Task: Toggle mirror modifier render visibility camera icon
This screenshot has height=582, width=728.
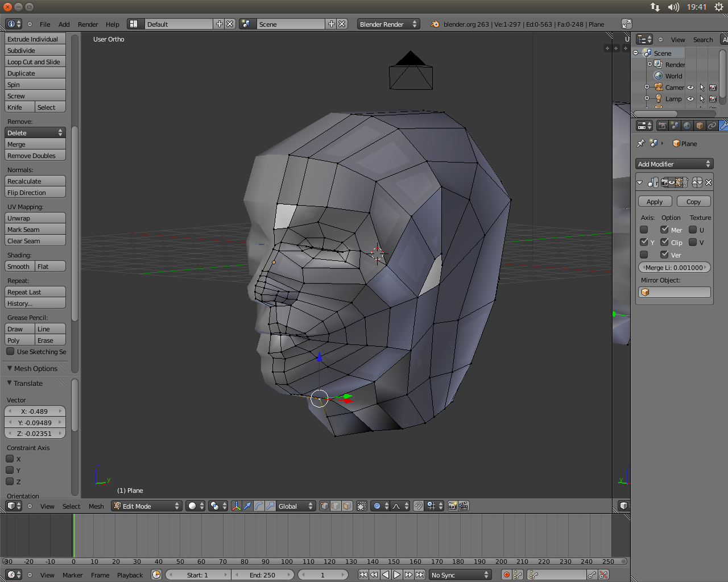Action: [x=664, y=182]
